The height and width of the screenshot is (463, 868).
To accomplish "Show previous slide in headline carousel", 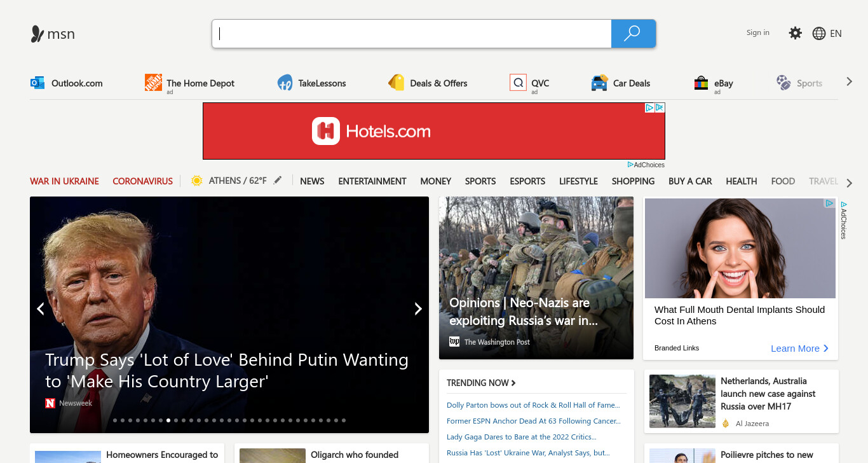I will 41,308.
